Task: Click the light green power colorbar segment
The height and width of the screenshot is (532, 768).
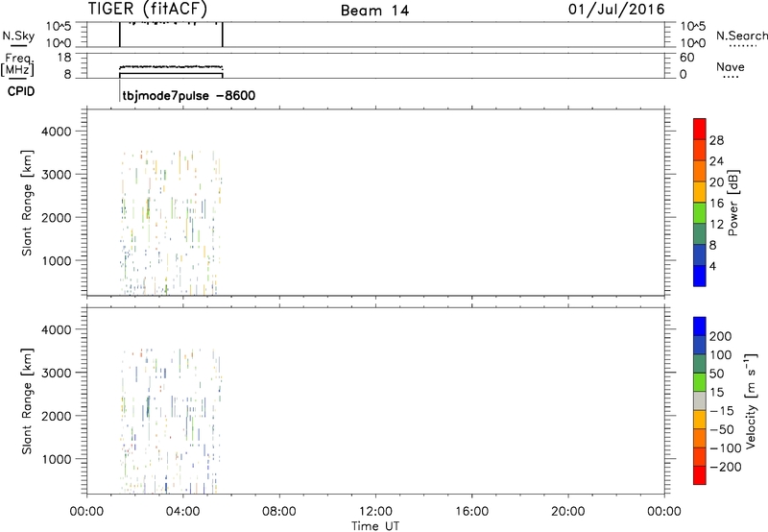Action: pyautogui.click(x=700, y=212)
